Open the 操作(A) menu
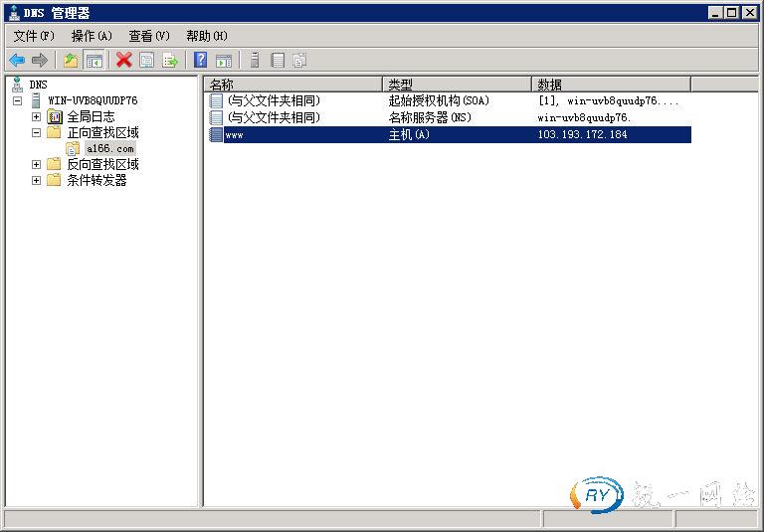Image resolution: width=764 pixels, height=532 pixels. pos(92,36)
